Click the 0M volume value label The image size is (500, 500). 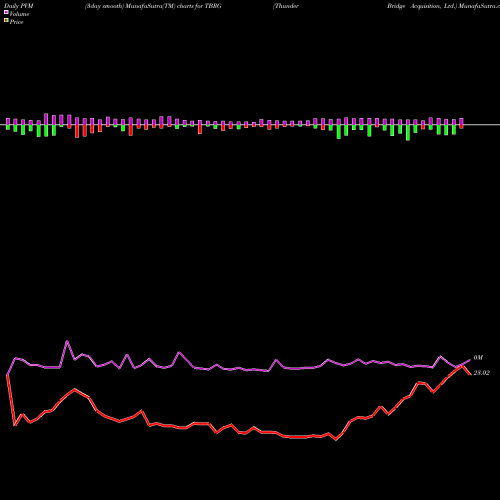(x=478, y=358)
